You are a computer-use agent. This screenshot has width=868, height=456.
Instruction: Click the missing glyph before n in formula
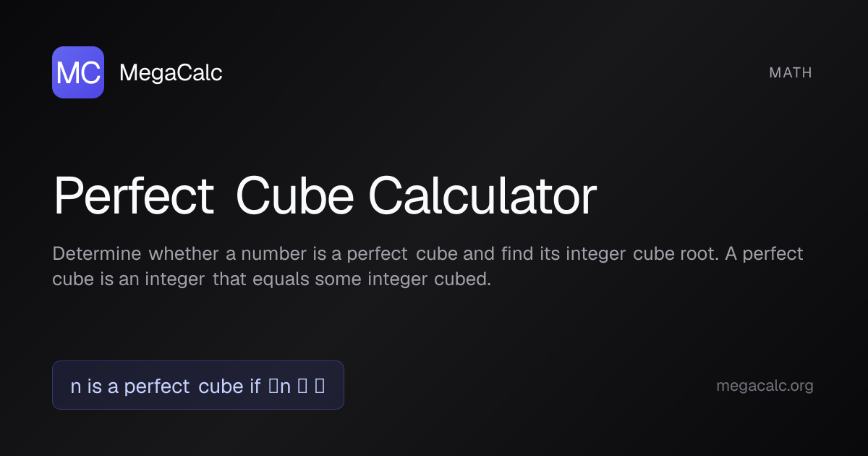tap(273, 386)
